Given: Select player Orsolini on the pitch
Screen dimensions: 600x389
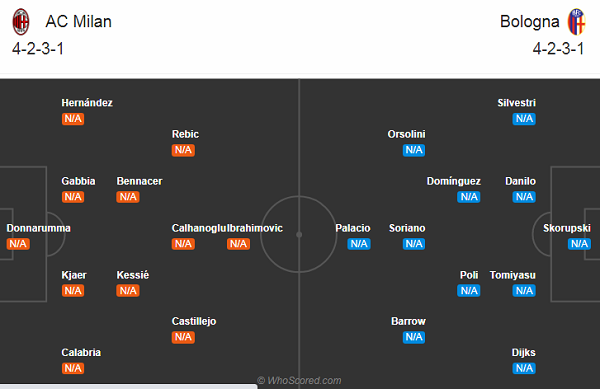Looking at the screenshot, I should 406,134.
